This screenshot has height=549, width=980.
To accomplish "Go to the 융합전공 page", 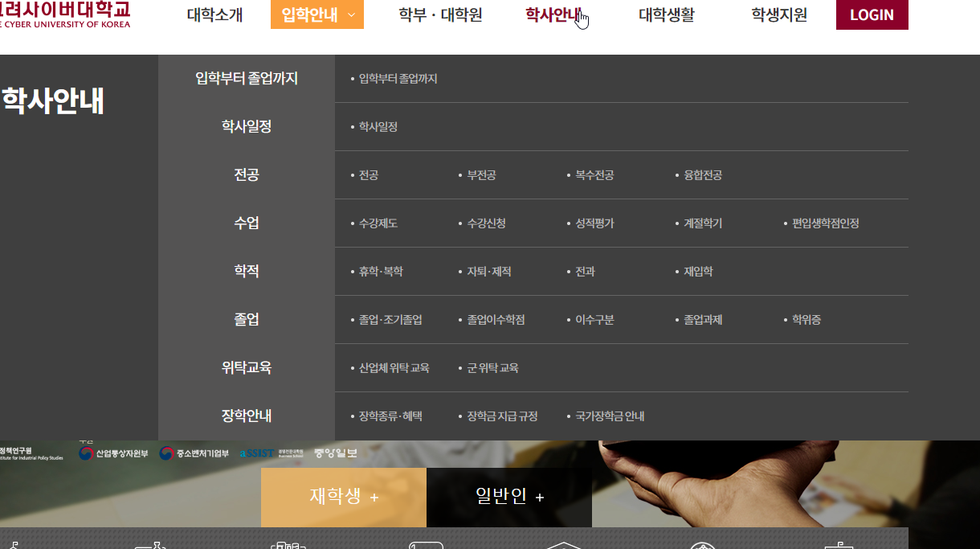I will (703, 175).
